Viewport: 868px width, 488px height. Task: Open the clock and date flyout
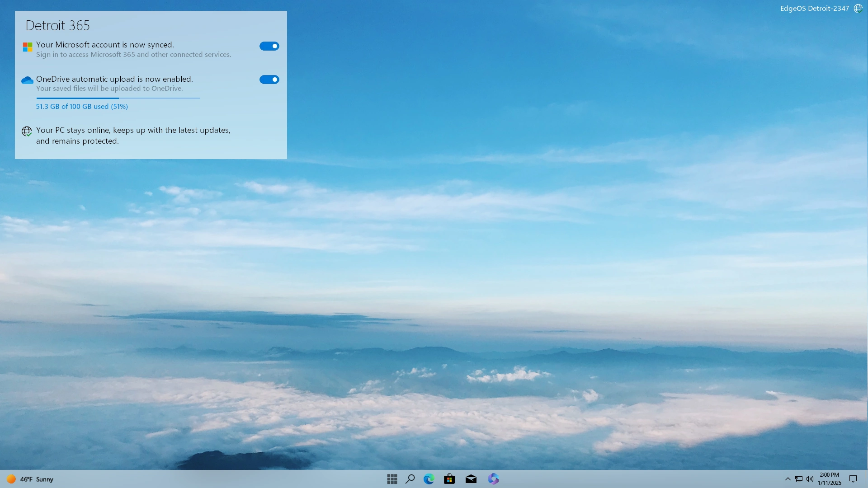click(829, 479)
